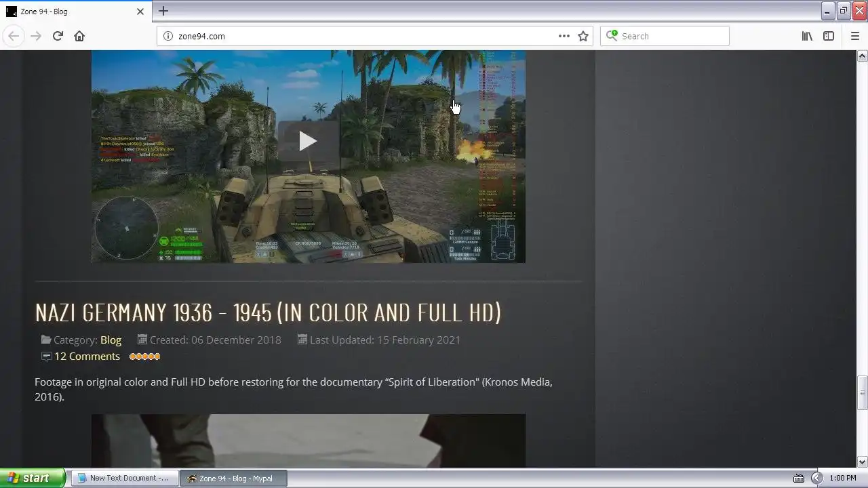Switch to Zone 94 - Blog - Mypal taskbar item
The height and width of the screenshot is (488, 868).
(x=234, y=478)
